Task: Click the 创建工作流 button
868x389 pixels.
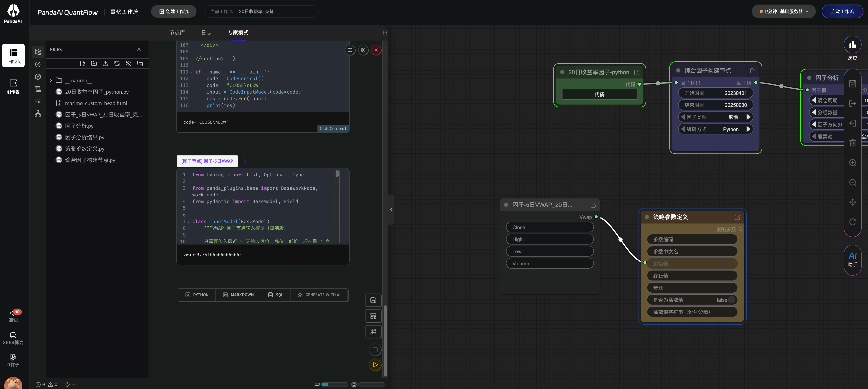Action: 174,12
